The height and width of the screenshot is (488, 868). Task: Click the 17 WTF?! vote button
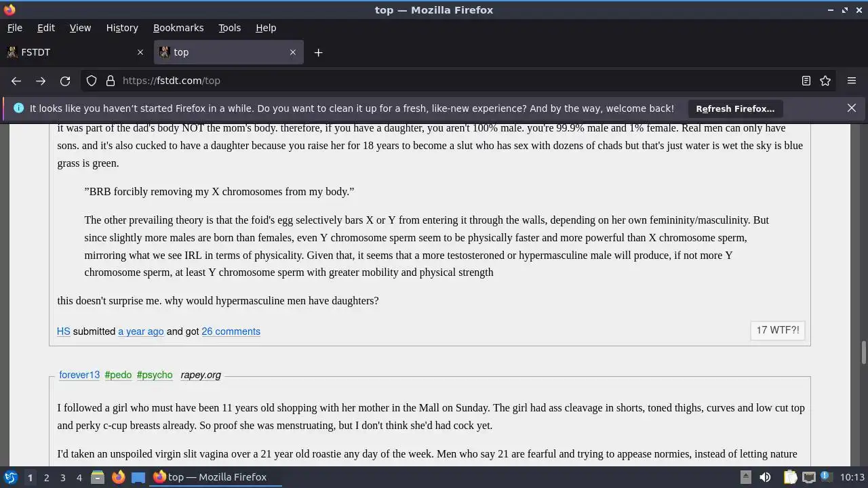(778, 330)
